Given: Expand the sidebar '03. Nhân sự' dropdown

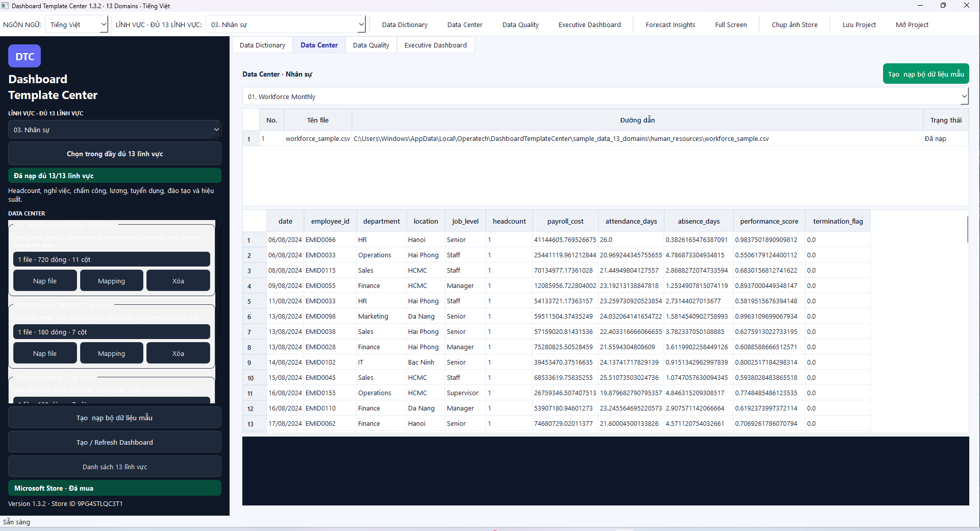Looking at the screenshot, I should tap(115, 130).
